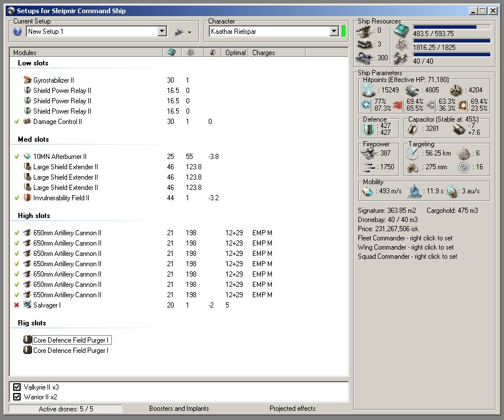Select the 10MN Afterburner II module icon
Image resolution: width=504 pixels, height=420 pixels.
tap(27, 157)
